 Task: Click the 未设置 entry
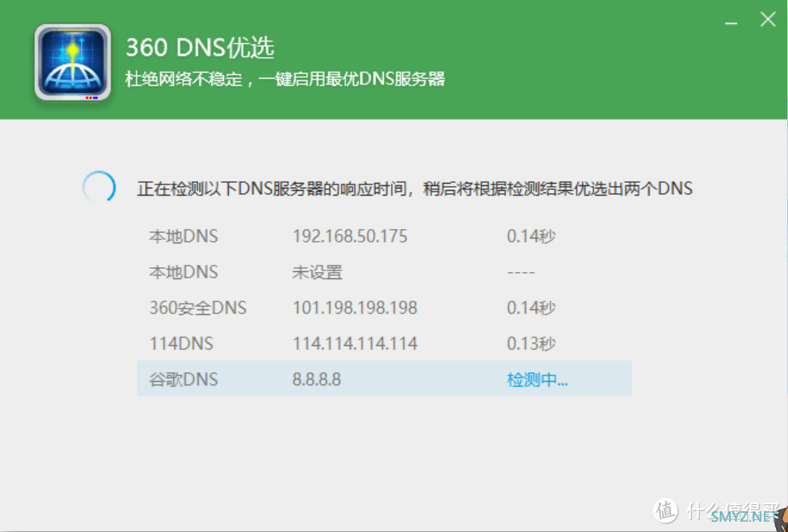pos(317,272)
